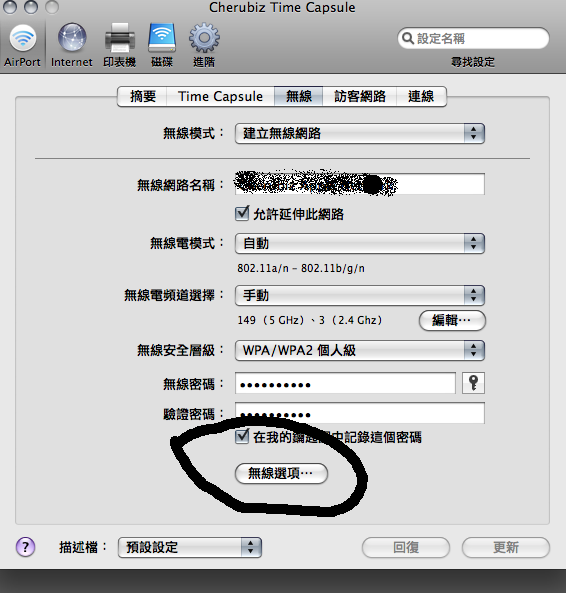Toggle 在我的鑰匙圈中記錄這個密碼 checkbox
The image size is (566, 593).
click(242, 436)
